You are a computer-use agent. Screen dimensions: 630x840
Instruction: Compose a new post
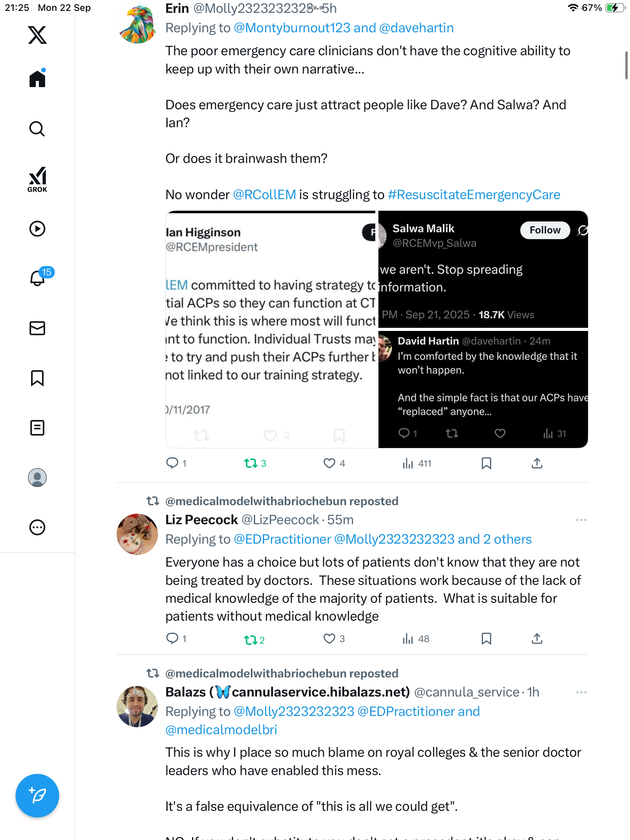37,795
